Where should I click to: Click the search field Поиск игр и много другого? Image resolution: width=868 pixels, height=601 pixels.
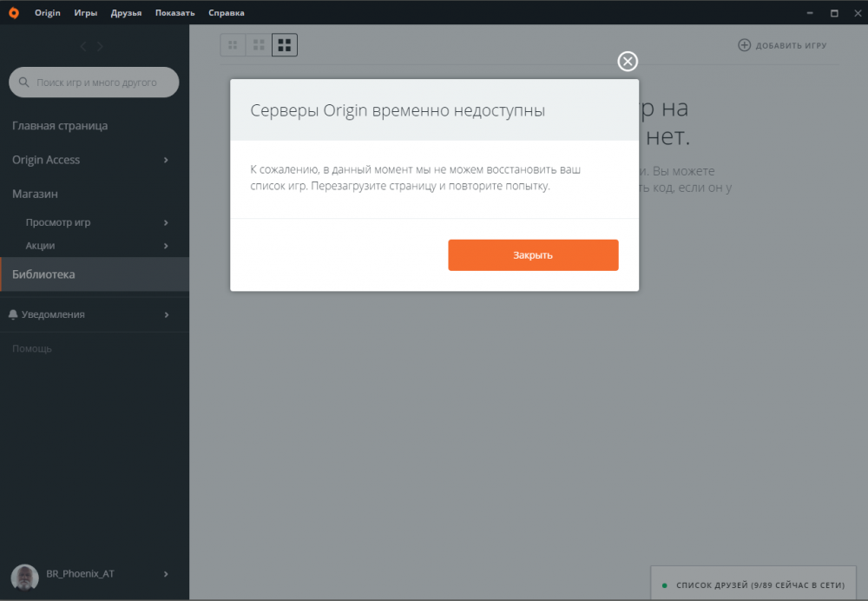(94, 82)
